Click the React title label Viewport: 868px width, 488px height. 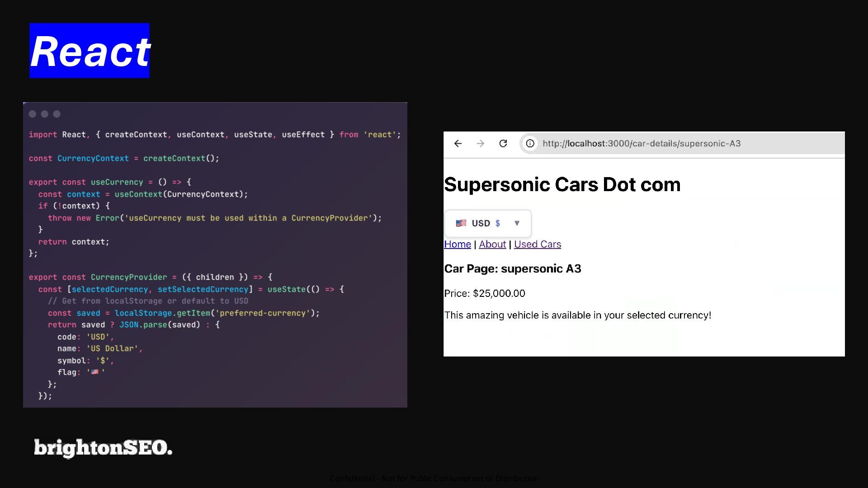click(x=90, y=51)
